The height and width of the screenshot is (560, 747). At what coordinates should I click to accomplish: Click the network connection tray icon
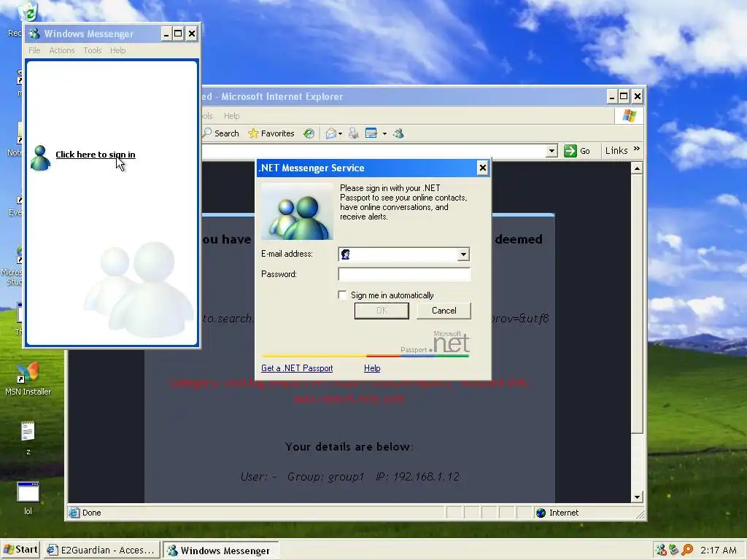(x=673, y=550)
